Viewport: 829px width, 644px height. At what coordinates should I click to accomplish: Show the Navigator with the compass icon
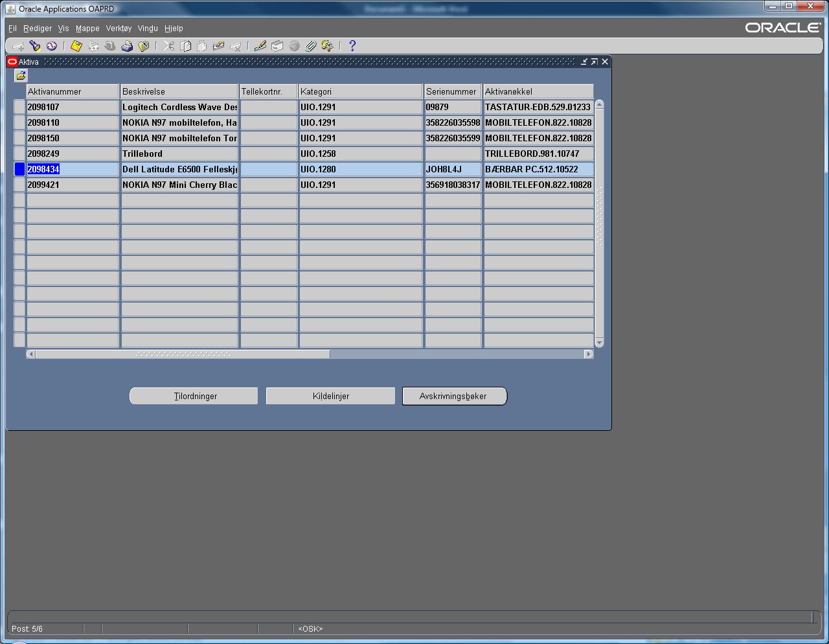[52, 46]
